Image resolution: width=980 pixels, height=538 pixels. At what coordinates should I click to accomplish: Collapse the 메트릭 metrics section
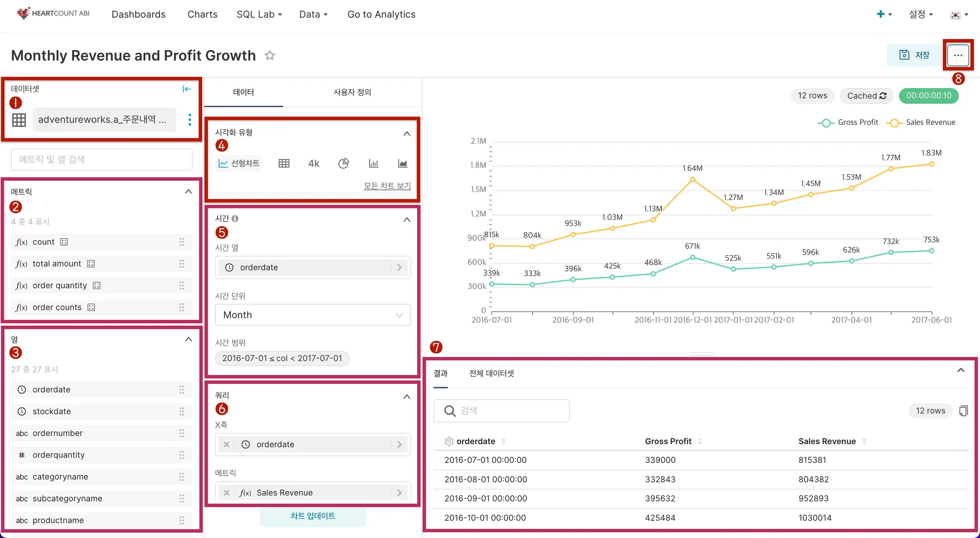tap(189, 192)
